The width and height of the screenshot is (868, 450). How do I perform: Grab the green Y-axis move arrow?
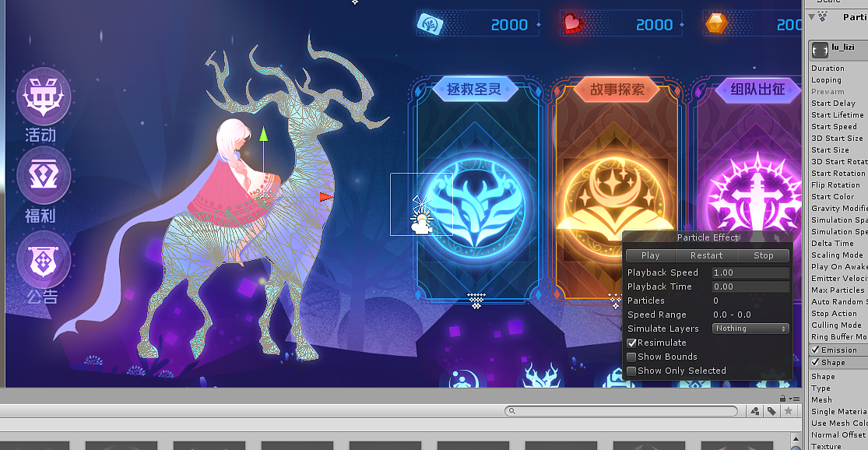pos(263,134)
